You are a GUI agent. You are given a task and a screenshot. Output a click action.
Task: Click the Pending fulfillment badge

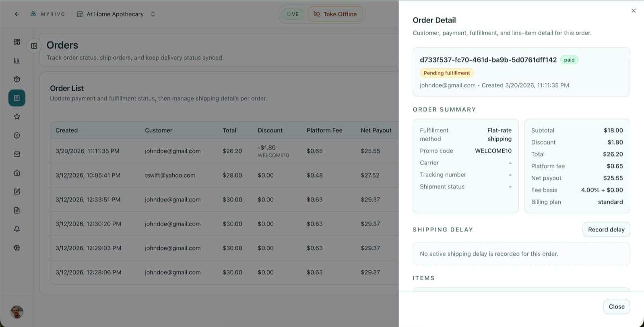click(447, 73)
